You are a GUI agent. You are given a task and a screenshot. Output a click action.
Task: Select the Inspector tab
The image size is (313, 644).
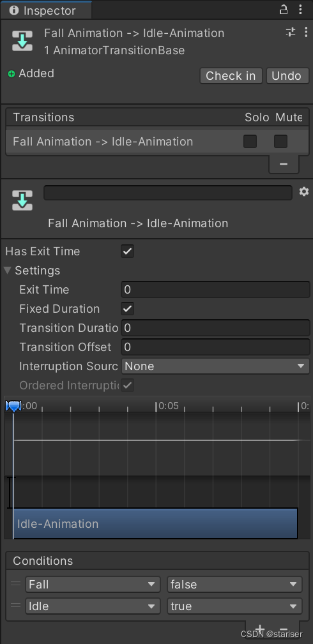(x=45, y=10)
